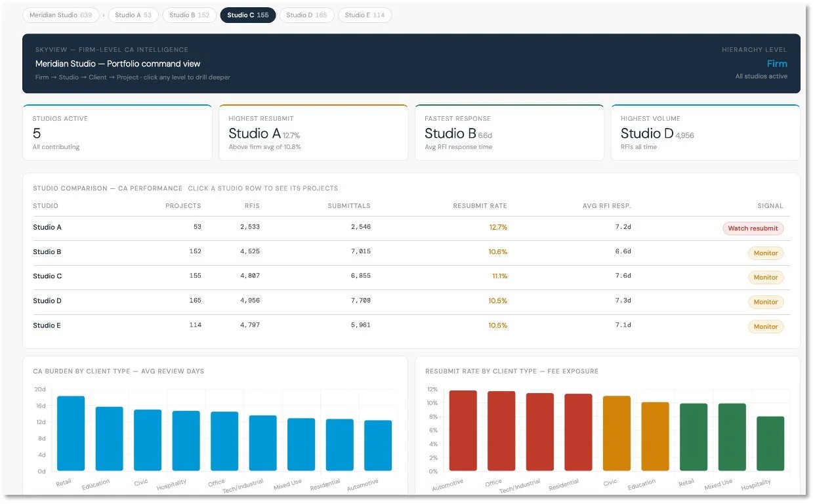Select the Meridian Studio breadcrumb pill
This screenshot has width=815, height=504.
[61, 15]
